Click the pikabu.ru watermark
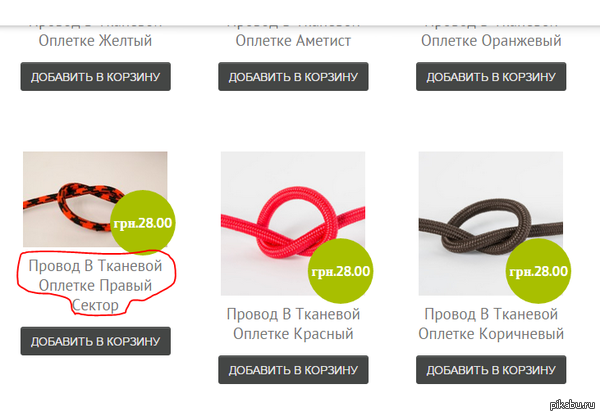This screenshot has width=600, height=416. coord(572,405)
